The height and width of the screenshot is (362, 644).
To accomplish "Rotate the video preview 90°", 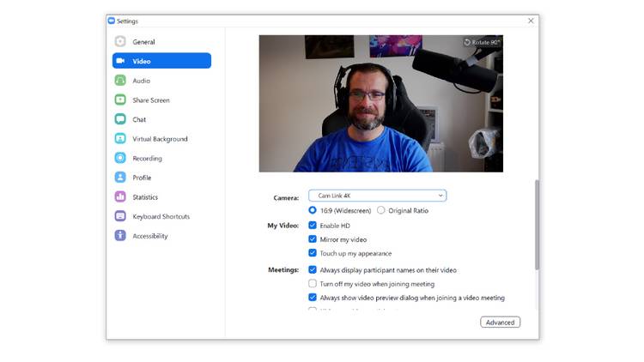I will tap(482, 42).
